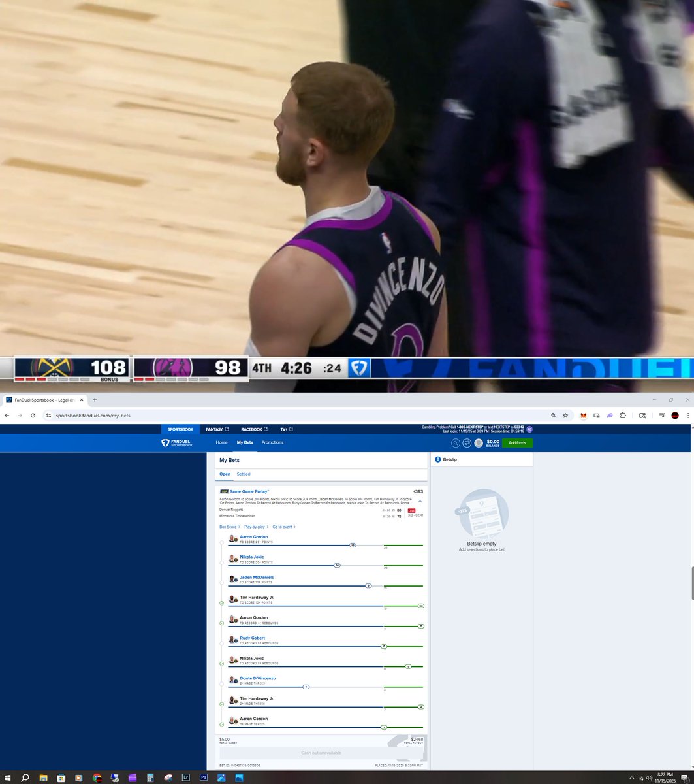This screenshot has height=784, width=694.
Task: Switch to the Settled bets tab
Action: pos(244,474)
